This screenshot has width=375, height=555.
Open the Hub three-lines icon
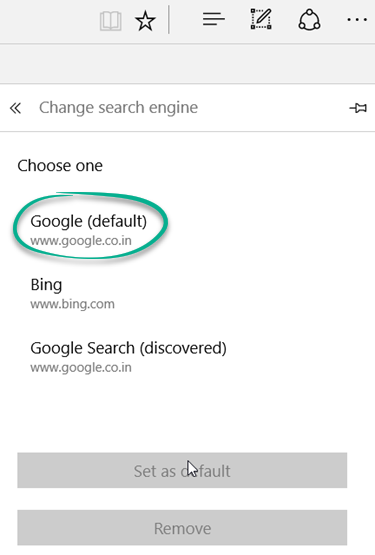[x=214, y=19]
